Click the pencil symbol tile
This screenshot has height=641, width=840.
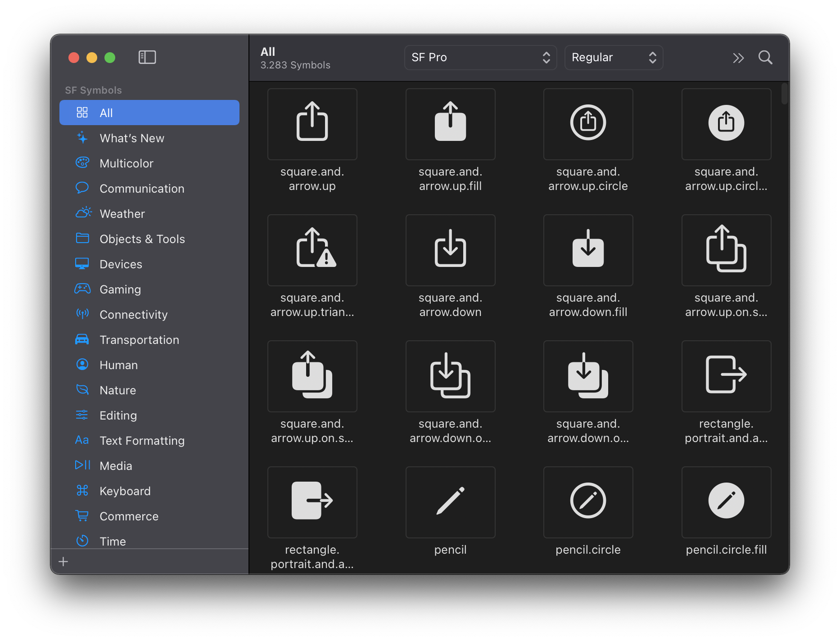click(x=450, y=502)
